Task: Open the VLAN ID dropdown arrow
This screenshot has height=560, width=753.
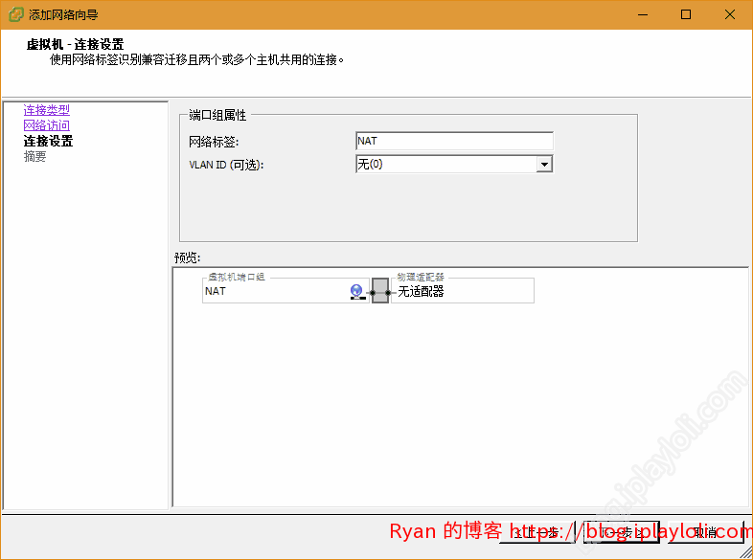Action: (x=544, y=164)
